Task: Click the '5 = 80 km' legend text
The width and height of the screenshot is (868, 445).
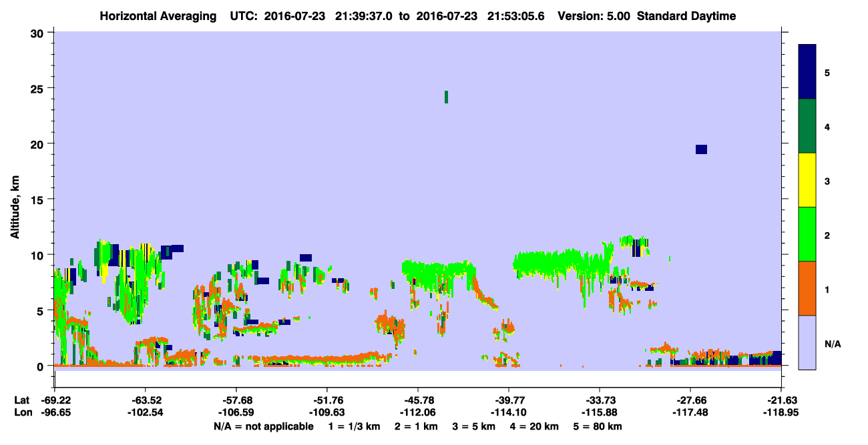Action: coord(599,426)
